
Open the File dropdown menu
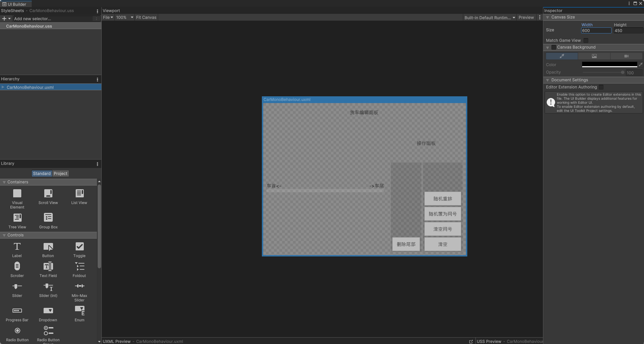(108, 18)
